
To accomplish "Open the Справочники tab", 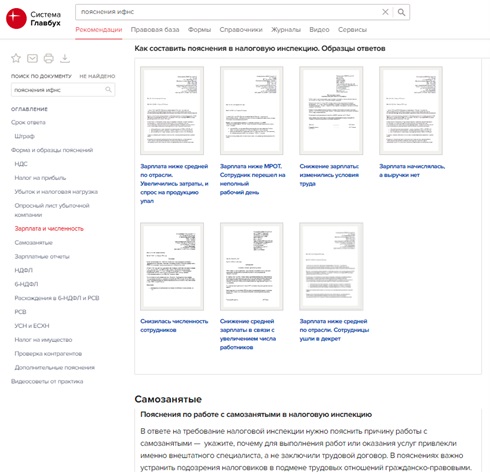I will tap(241, 30).
